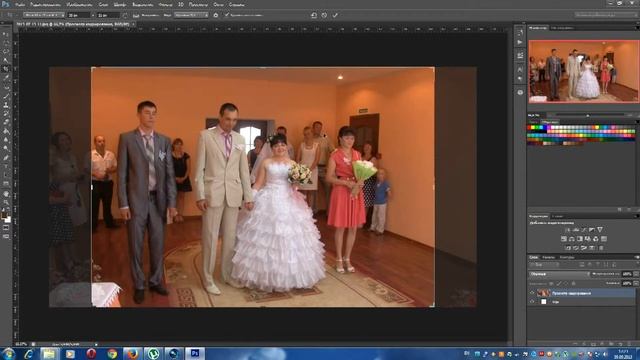Reset the crop box settings
This screenshot has height=360, width=640.
pos(314,15)
